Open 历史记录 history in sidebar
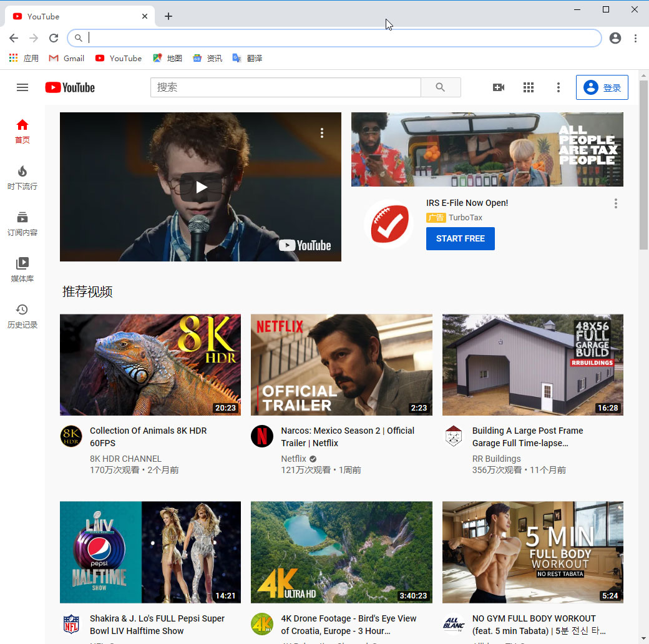This screenshot has width=649, height=644. tap(22, 316)
